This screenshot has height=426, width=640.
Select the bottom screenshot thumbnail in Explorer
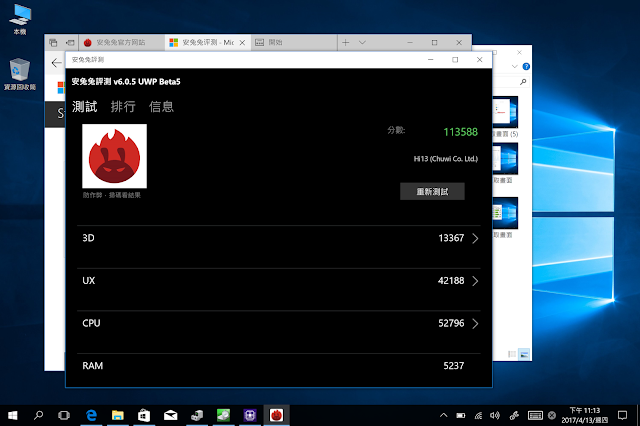(x=505, y=213)
